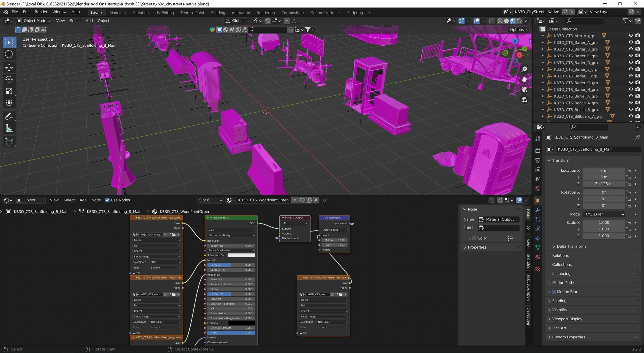Disable KB3D_CTS_Barier_F_grp in renders
644x353 pixels.
pos(638,76)
